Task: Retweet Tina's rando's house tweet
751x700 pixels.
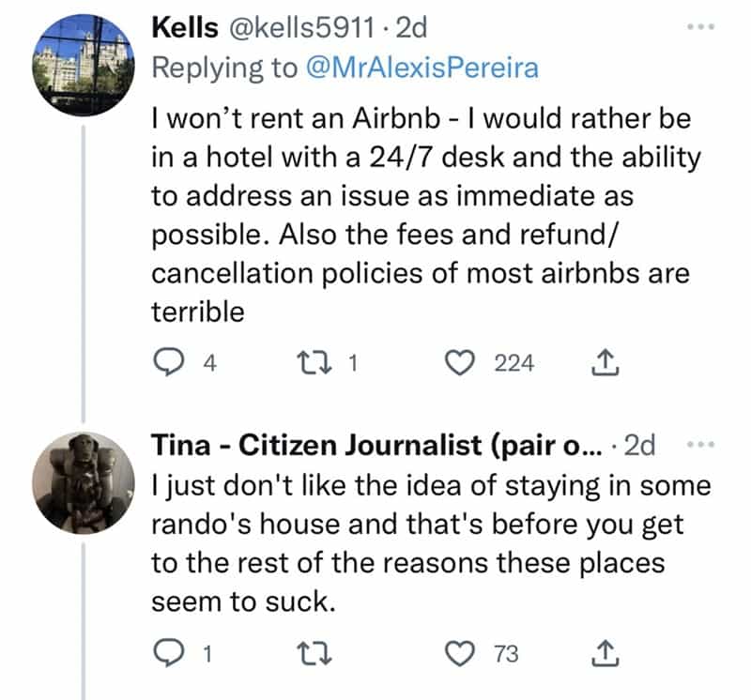Action: coord(312,653)
